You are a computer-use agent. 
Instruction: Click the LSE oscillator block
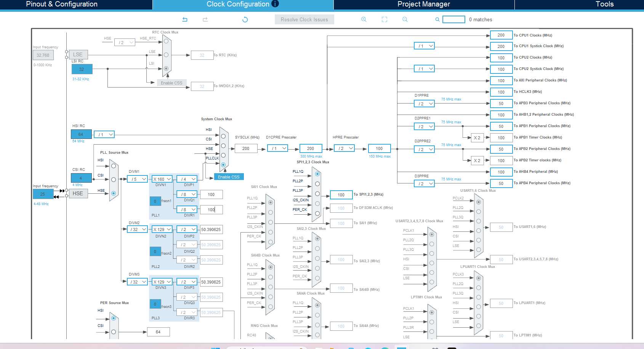coord(78,54)
